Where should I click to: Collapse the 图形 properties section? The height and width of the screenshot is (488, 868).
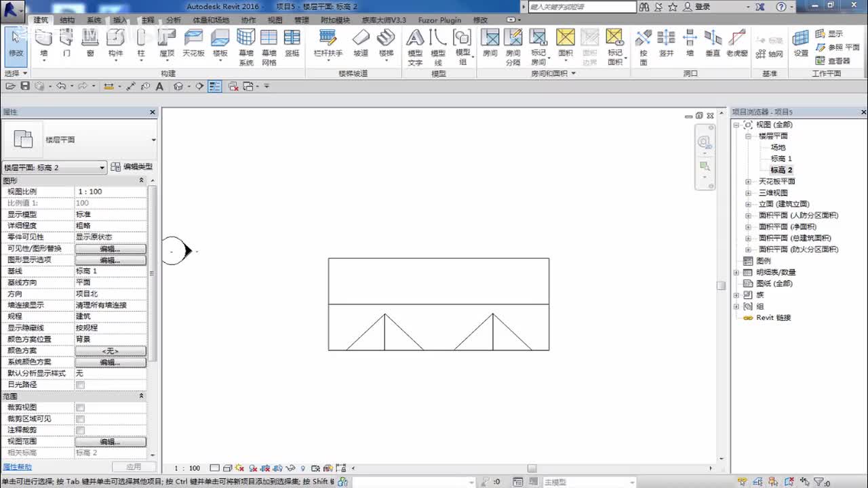click(x=141, y=180)
